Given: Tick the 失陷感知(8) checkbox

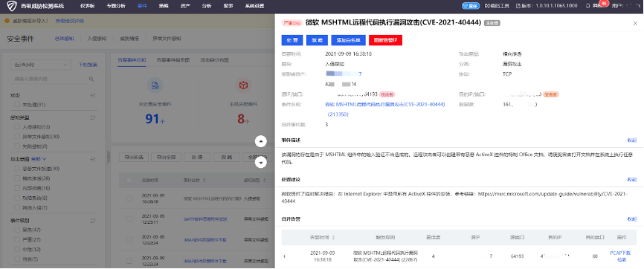Looking at the screenshot, I should 17,146.
